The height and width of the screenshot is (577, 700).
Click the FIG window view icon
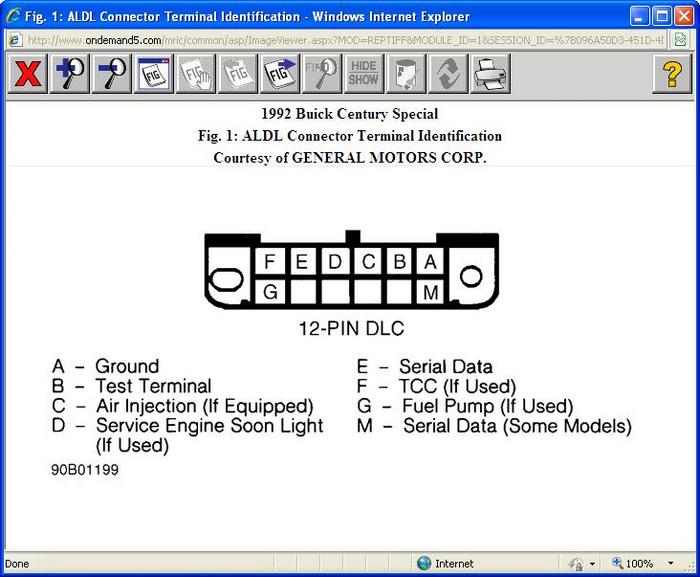pyautogui.click(x=154, y=74)
